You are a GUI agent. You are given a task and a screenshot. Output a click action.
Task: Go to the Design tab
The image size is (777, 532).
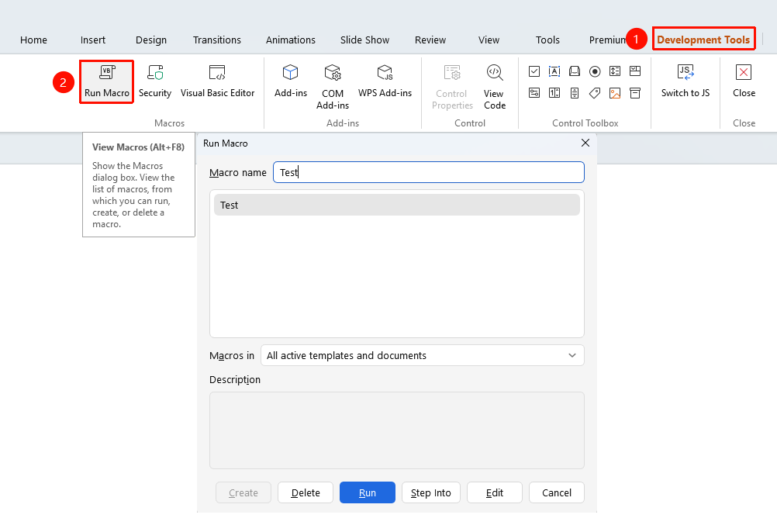click(151, 40)
